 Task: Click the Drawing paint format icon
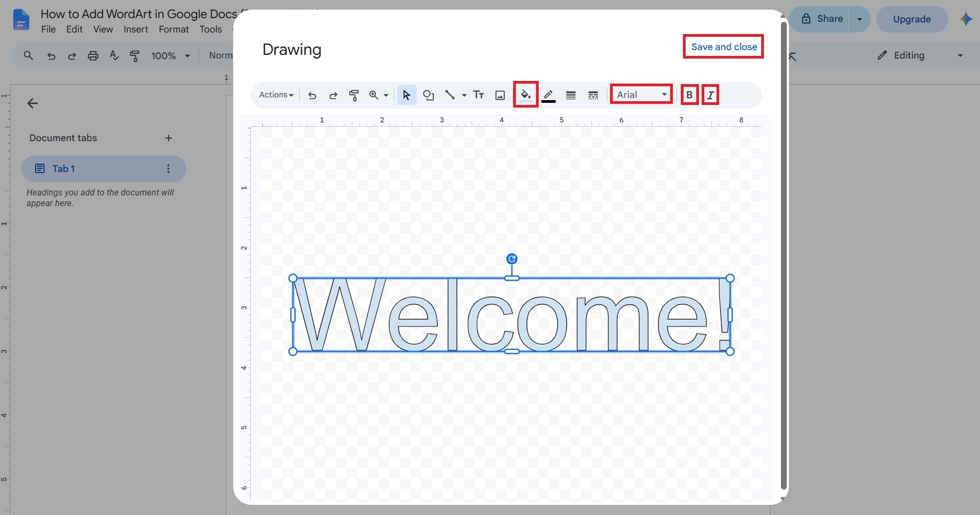point(353,95)
